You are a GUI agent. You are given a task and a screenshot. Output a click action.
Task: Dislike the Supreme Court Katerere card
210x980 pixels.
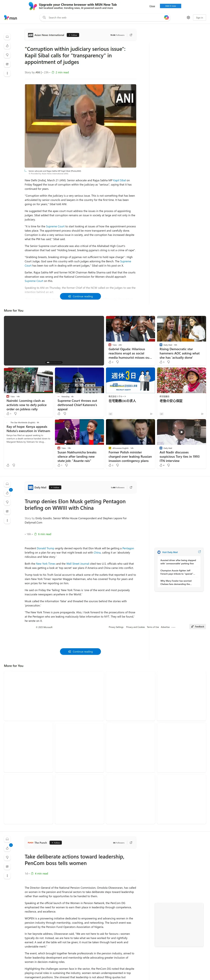(65, 414)
